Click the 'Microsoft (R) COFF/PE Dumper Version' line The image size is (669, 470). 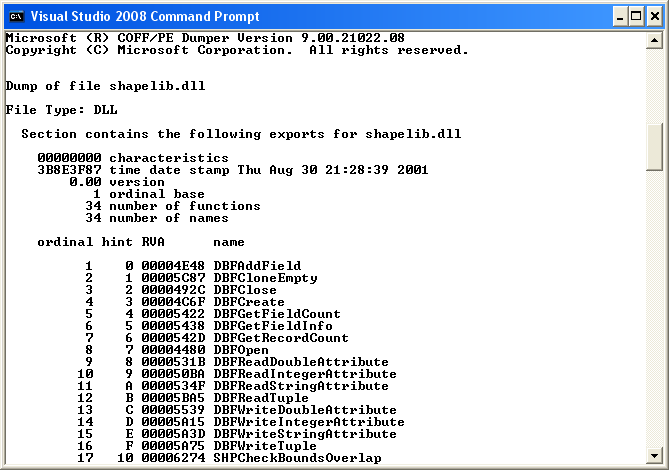pyautogui.click(x=205, y=38)
